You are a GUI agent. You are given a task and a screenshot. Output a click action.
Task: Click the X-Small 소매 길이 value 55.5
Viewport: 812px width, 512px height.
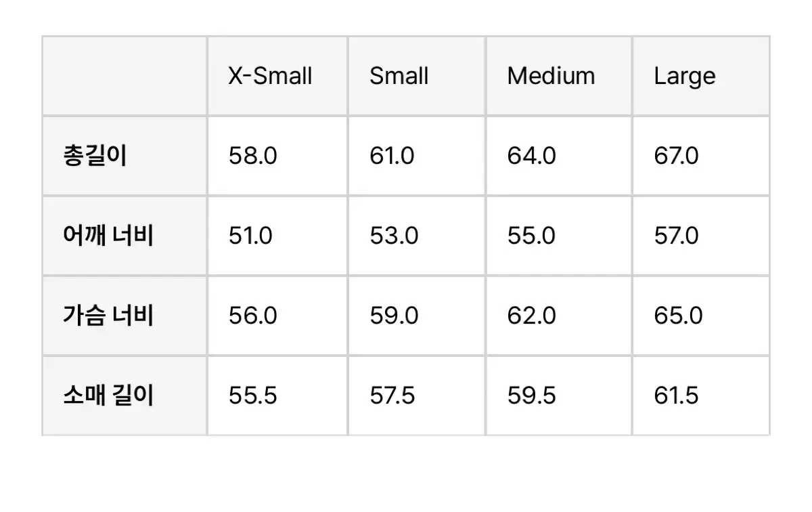[252, 396]
